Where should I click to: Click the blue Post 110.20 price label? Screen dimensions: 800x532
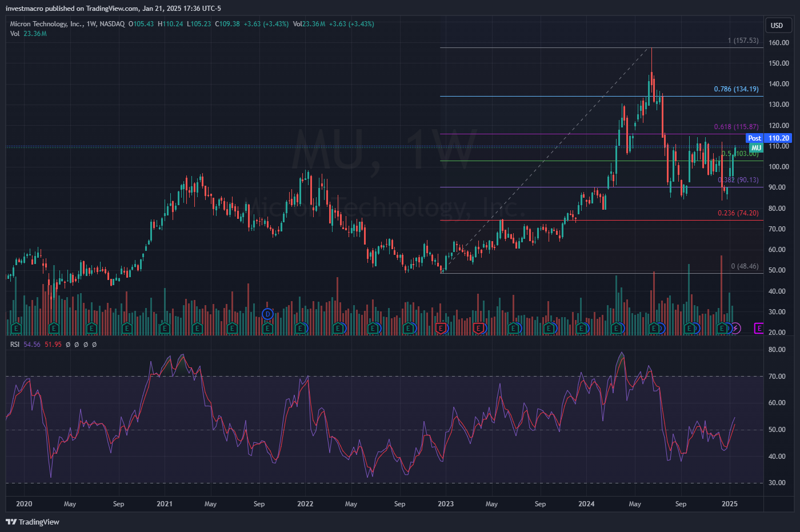point(769,138)
